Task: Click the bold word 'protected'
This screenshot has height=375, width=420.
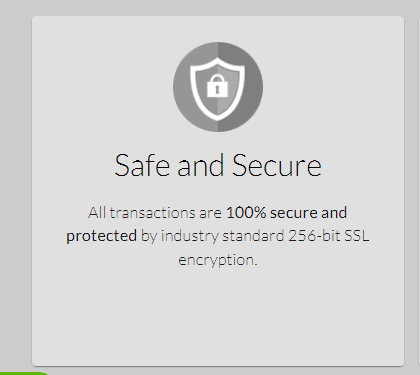Action: coord(101,236)
